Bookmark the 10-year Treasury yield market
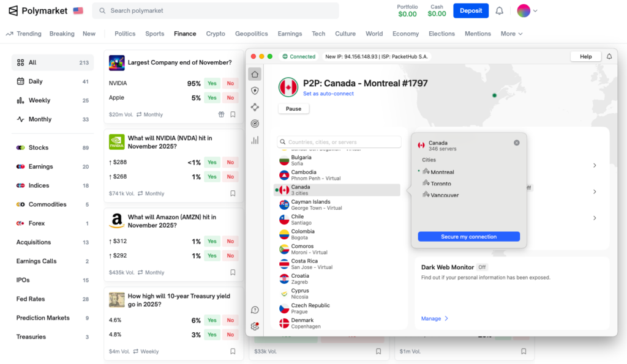Screen dimensions: 627x364 pyautogui.click(x=233, y=352)
